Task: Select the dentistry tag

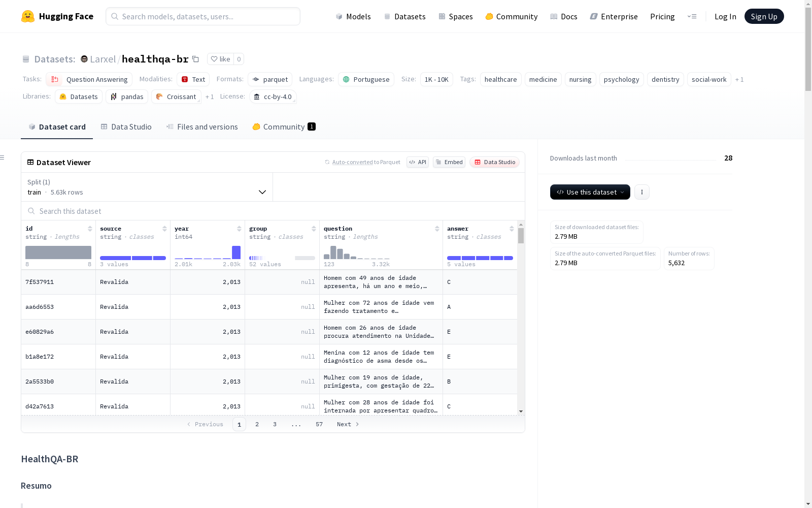Action: 665,79
